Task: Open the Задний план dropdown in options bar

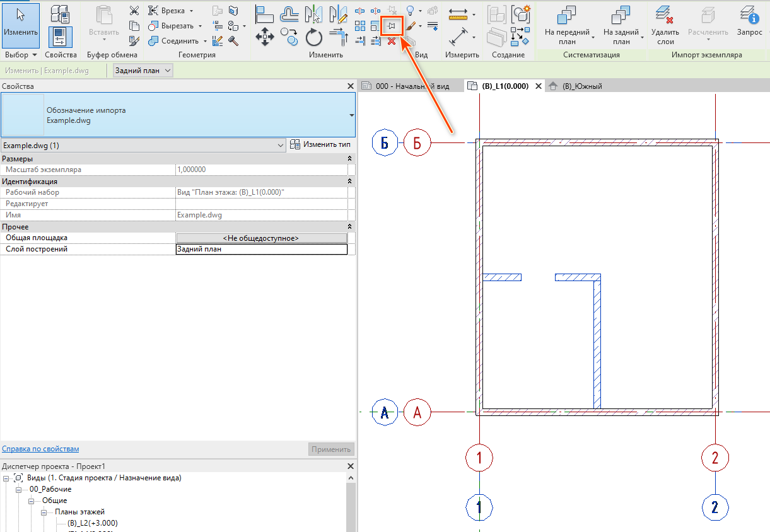Action: click(x=143, y=71)
